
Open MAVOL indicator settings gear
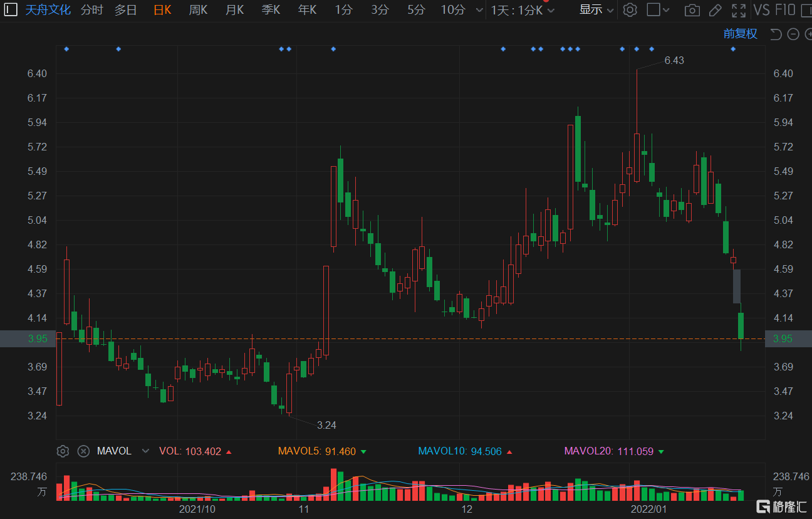point(63,451)
